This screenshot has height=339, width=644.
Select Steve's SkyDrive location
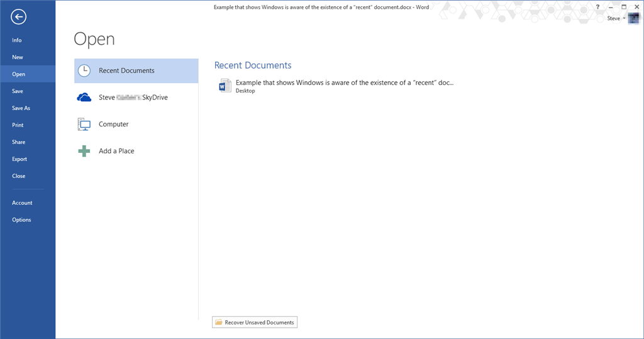[136, 97]
